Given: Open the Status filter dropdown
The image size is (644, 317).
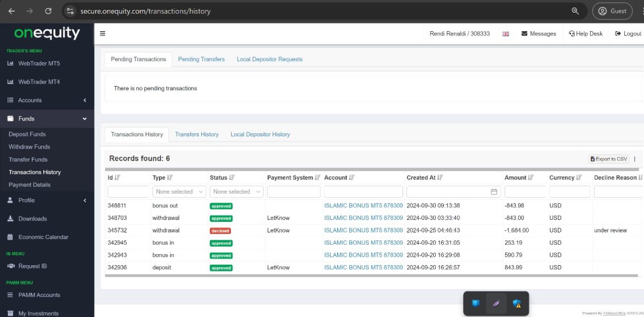Looking at the screenshot, I should tap(237, 192).
